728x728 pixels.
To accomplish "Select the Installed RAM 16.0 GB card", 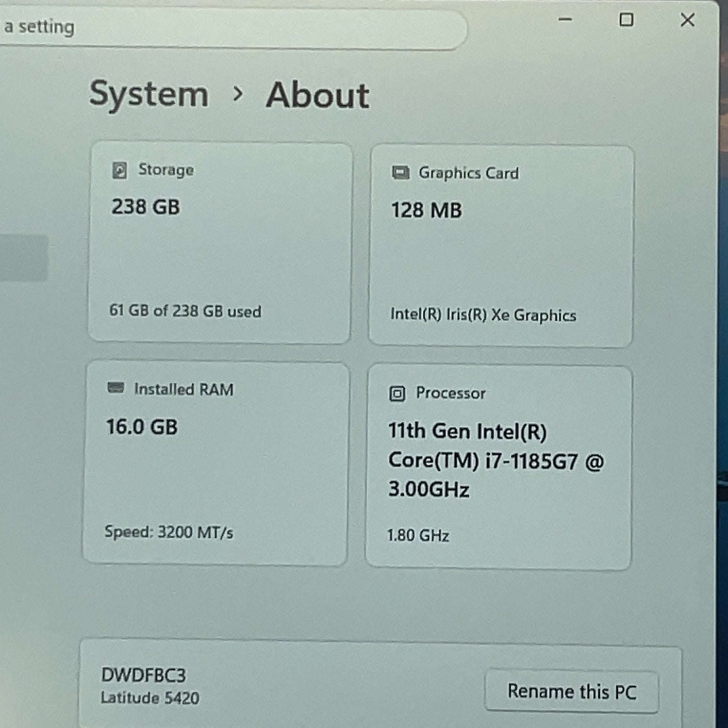I will (216, 463).
